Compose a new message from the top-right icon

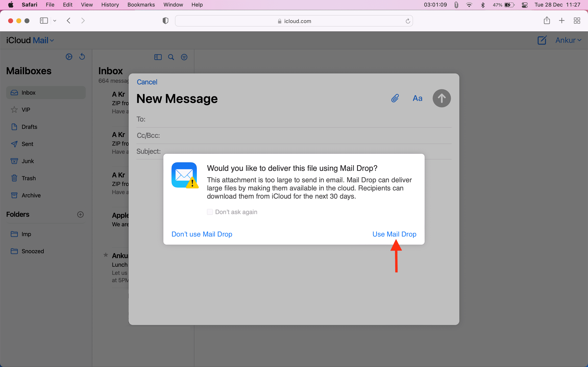point(542,40)
